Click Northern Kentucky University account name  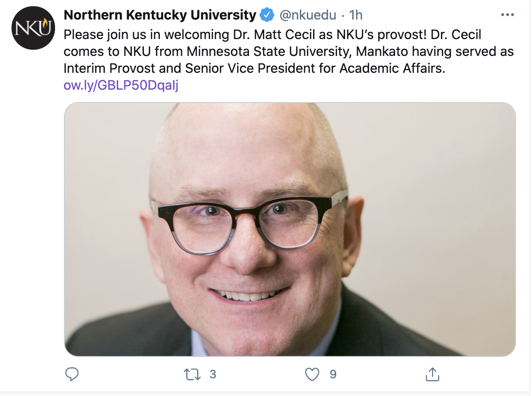pyautogui.click(x=160, y=15)
